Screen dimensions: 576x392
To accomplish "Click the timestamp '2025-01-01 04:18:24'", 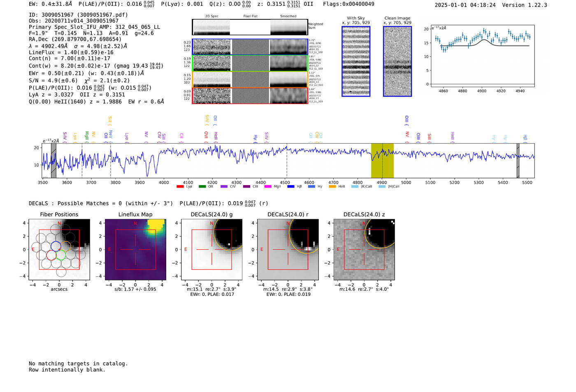I will pos(465,5).
